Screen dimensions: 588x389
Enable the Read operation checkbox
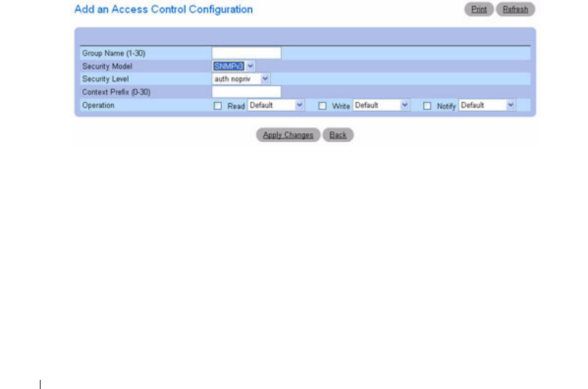pos(218,106)
